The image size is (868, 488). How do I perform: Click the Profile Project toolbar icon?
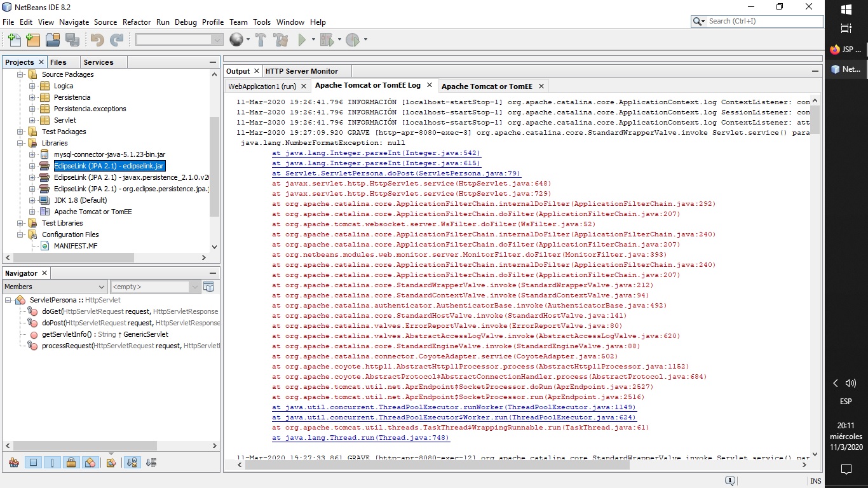click(353, 39)
